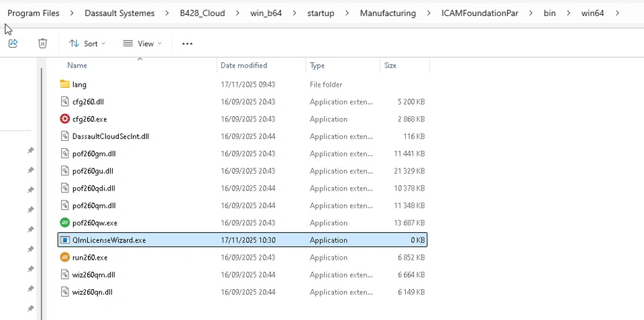Click the Size column header

(390, 66)
